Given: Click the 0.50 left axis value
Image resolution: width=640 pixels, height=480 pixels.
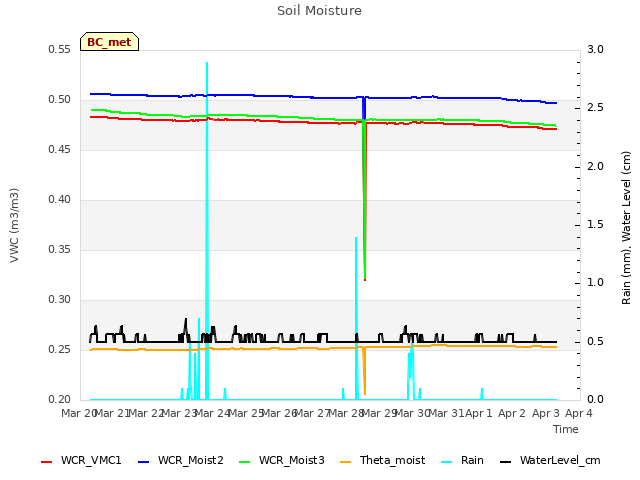Looking at the screenshot, I should coord(60,100).
